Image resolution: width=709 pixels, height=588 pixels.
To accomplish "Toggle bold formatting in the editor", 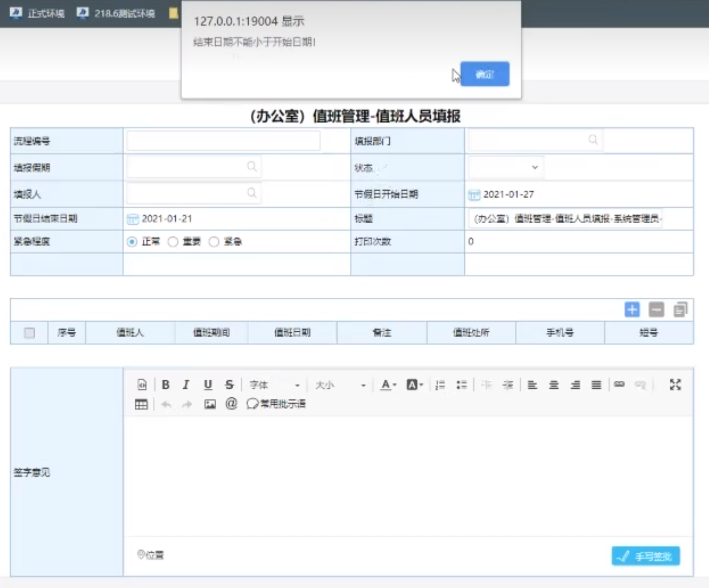I will 166,385.
